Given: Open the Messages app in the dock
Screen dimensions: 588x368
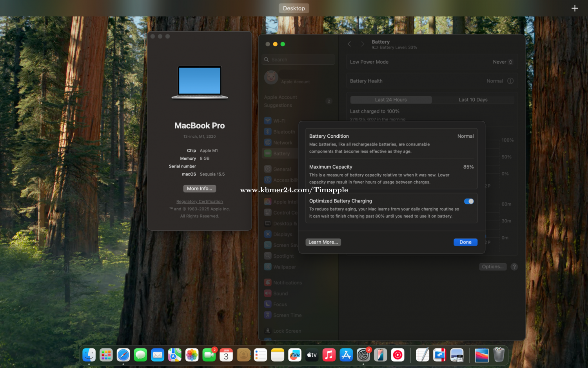Looking at the screenshot, I should [140, 355].
